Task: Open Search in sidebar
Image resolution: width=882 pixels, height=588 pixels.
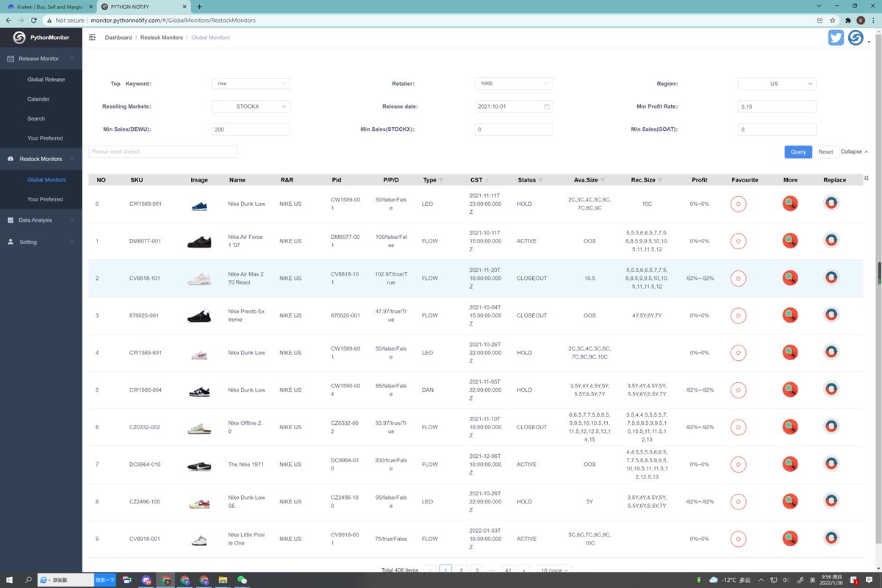Action: click(36, 118)
